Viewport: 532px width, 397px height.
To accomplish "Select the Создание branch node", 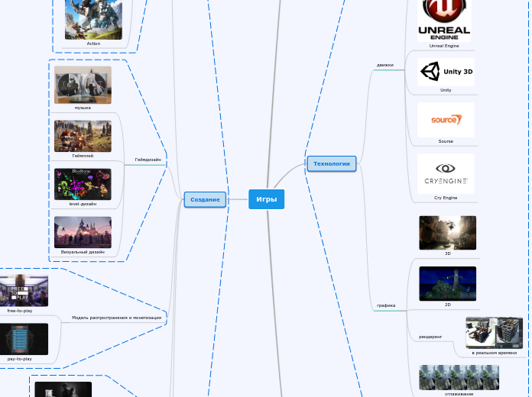I will coord(205,200).
